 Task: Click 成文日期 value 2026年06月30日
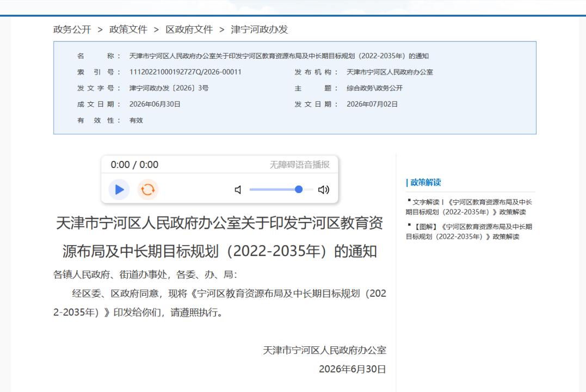[155, 104]
